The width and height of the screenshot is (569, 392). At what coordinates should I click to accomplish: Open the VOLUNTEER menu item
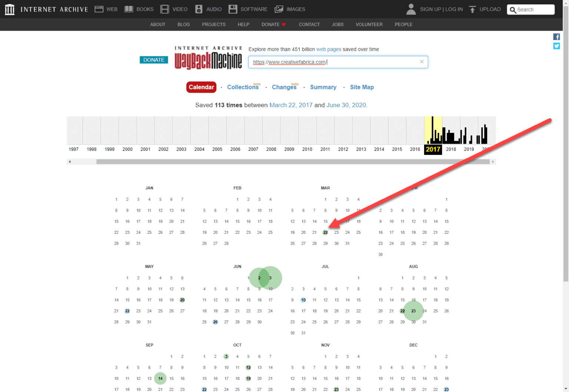pyautogui.click(x=369, y=24)
